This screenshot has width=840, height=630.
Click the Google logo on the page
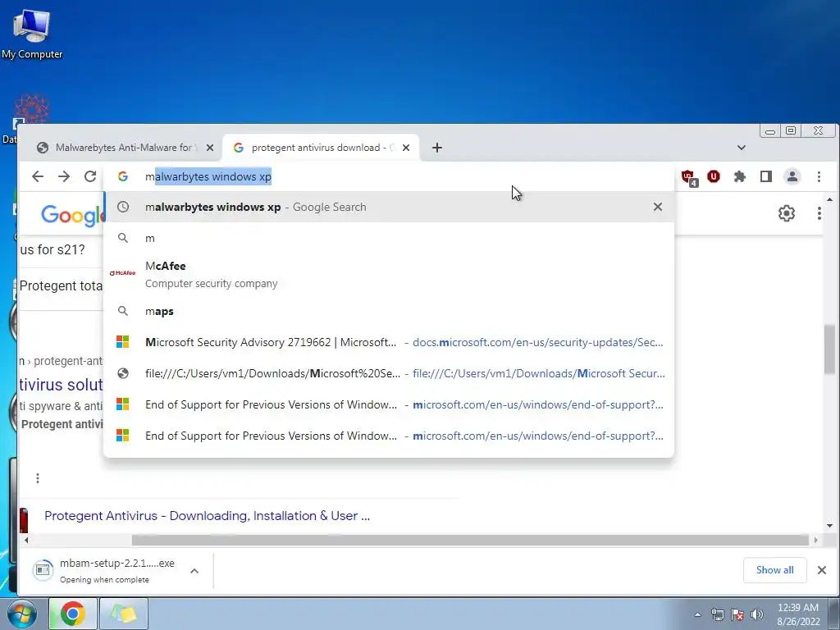73,216
